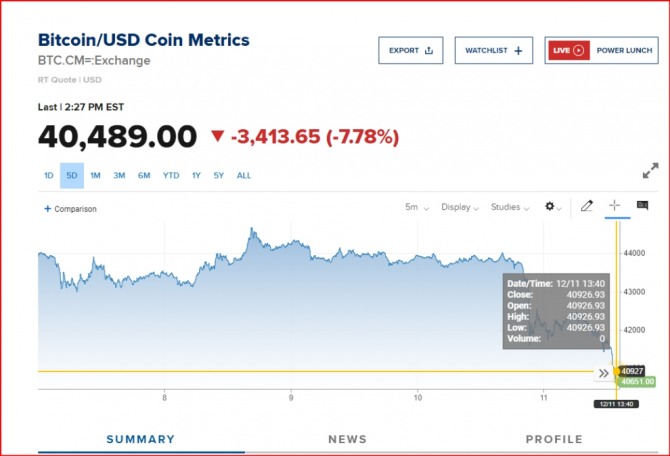Viewport: 670px width, 456px height.
Task: Play the live Power Lunch stream
Action: click(598, 50)
